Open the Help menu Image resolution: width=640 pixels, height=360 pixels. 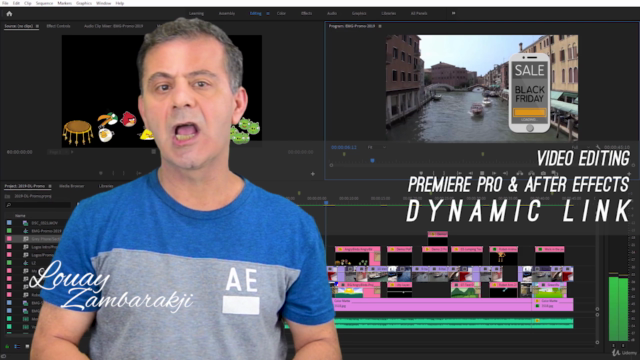click(x=120, y=3)
